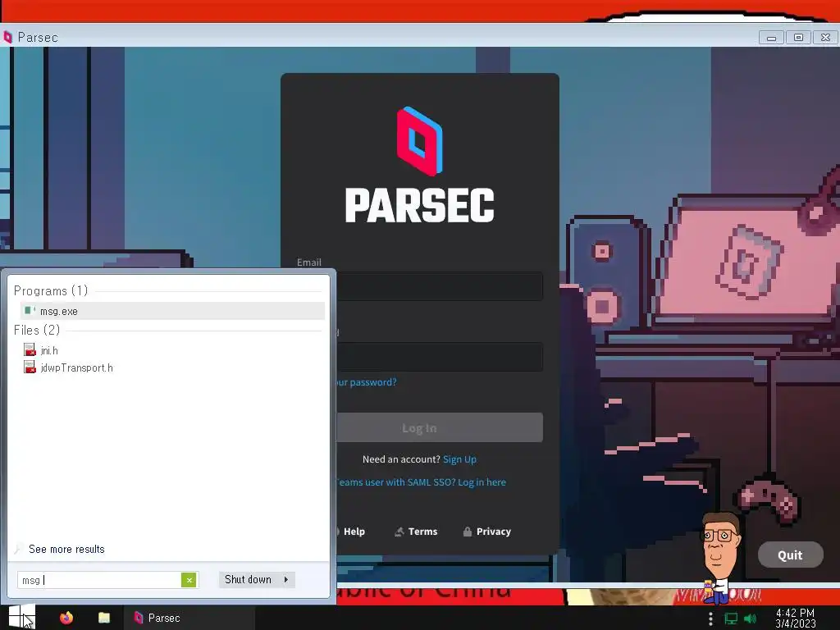This screenshot has width=840, height=630.
Task: Click the jdwpTransport.h file icon
Action: [30, 367]
